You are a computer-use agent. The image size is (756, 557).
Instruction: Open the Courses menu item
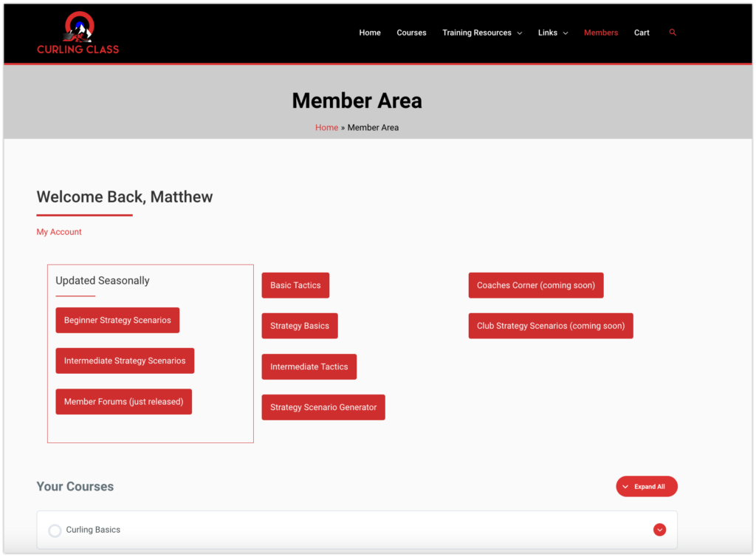coord(411,33)
